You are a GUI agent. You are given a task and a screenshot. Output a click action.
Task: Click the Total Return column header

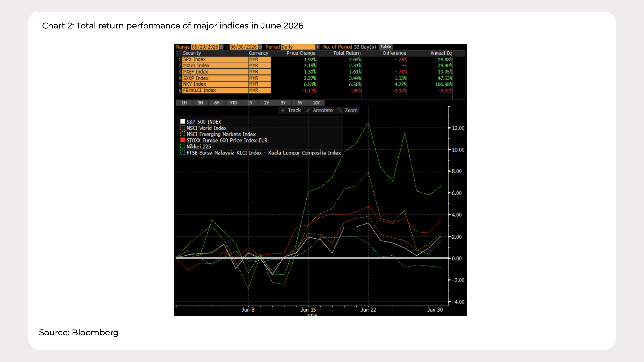[347, 53]
